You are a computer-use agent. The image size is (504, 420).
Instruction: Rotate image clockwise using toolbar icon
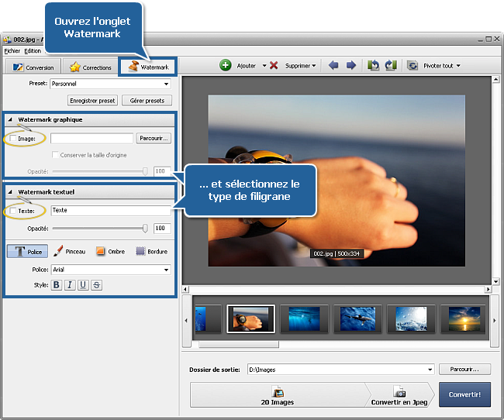[390, 66]
